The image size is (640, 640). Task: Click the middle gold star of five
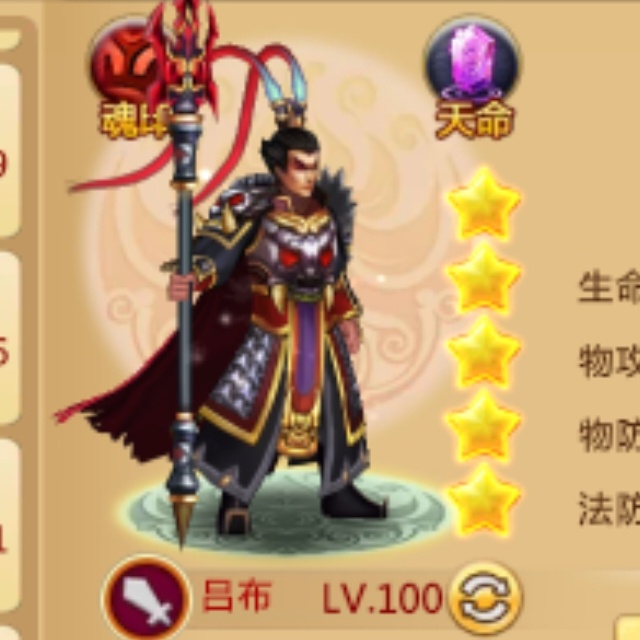[x=484, y=352]
